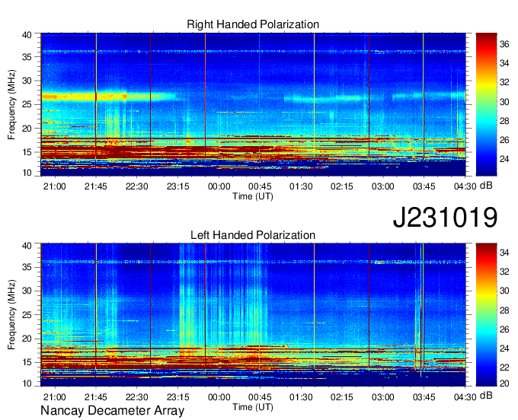Image resolution: width=518 pixels, height=420 pixels.
Task: Select 01:30 time tick on Right Handed plot
Action: (301, 186)
